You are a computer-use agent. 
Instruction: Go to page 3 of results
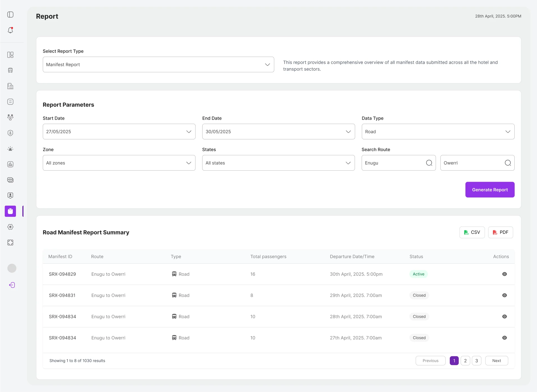tap(477, 361)
